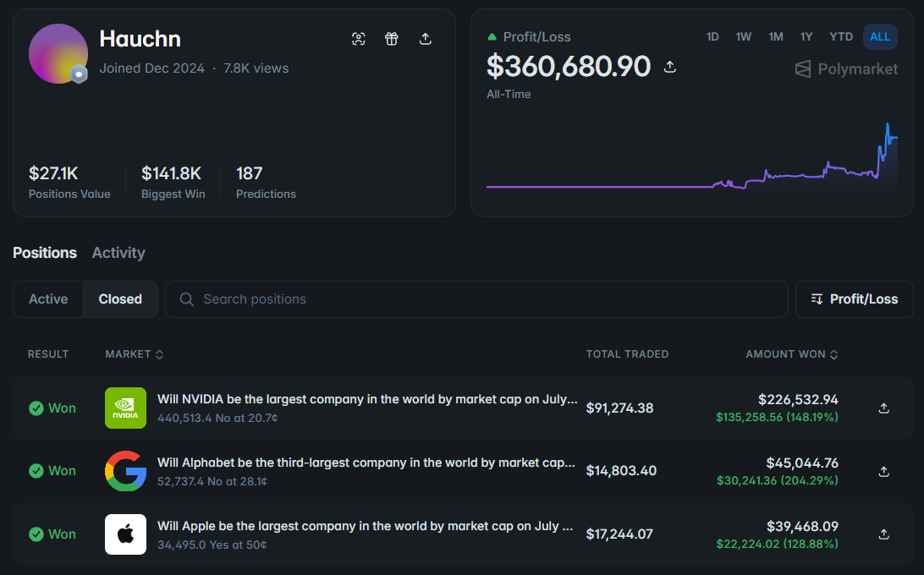This screenshot has width=924, height=575.
Task: Open the Activity tab
Action: [118, 253]
